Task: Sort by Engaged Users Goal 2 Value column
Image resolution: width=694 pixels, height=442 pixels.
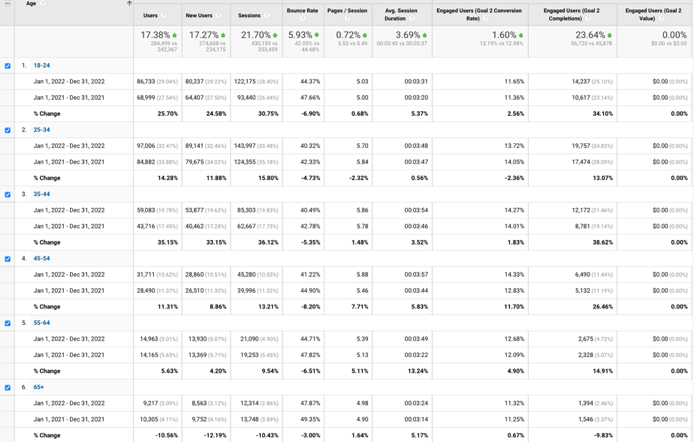Action: (654, 13)
